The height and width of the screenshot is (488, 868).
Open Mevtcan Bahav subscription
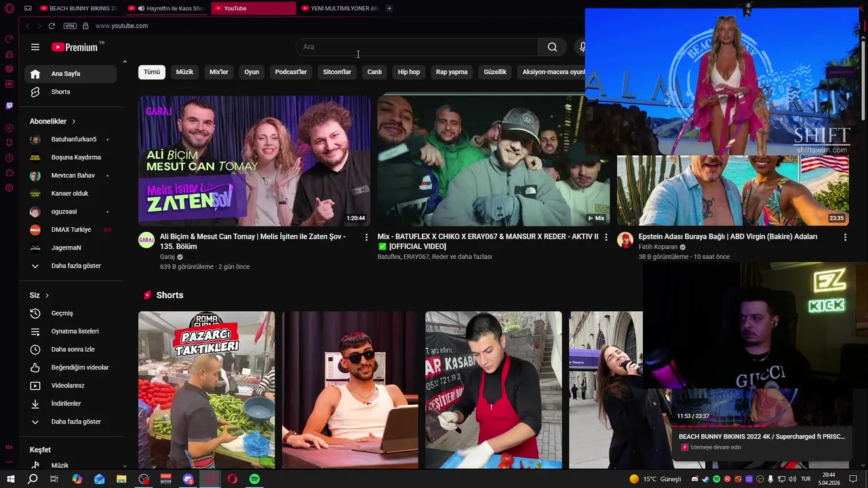[71, 176]
